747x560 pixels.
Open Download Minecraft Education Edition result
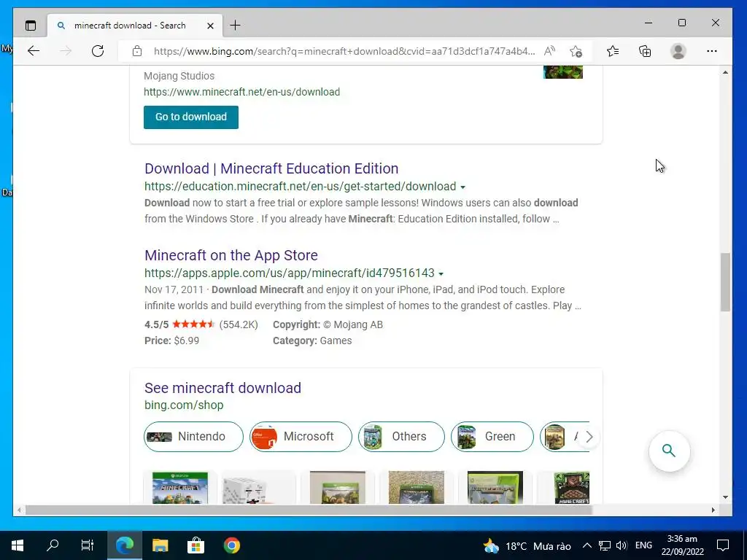pyautogui.click(x=271, y=168)
